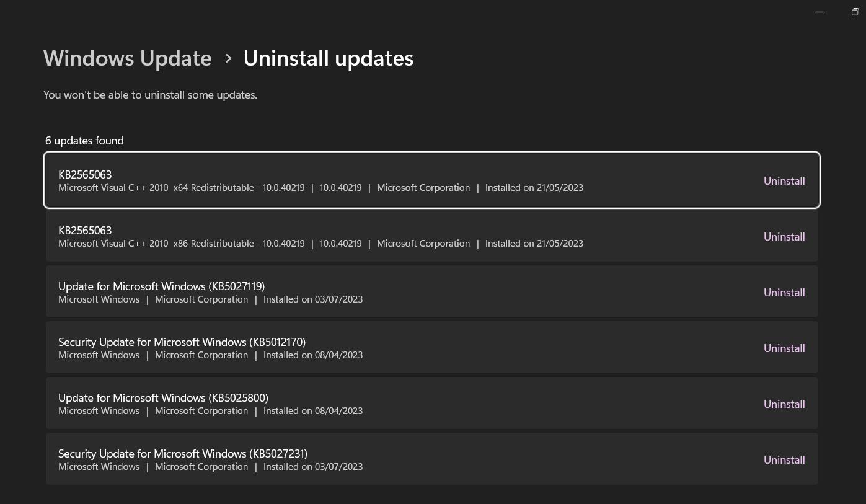Image resolution: width=866 pixels, height=504 pixels.
Task: Click the uninstall warning message text
Action: pos(150,94)
